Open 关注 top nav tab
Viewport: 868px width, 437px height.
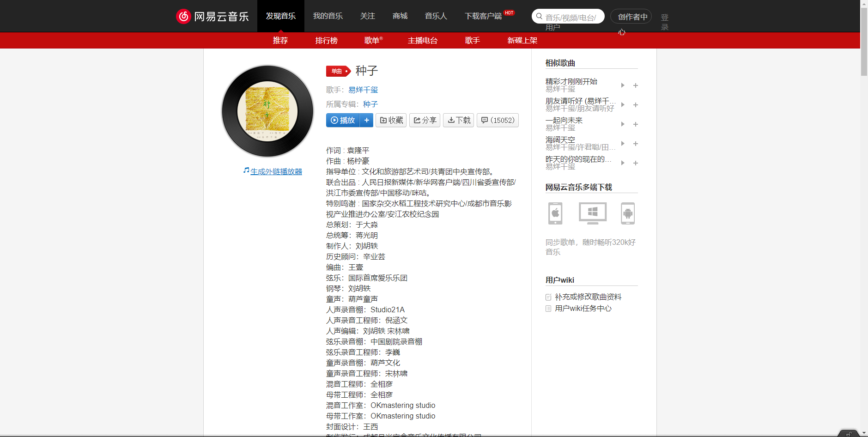point(368,16)
